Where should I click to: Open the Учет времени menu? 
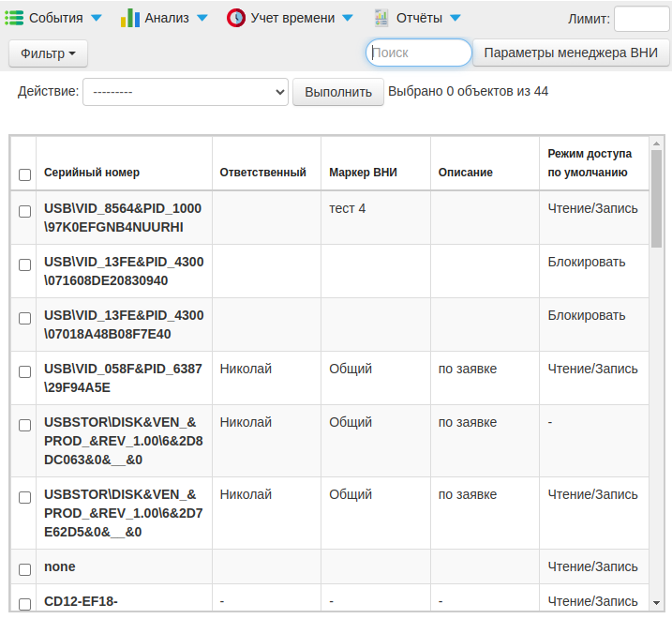[x=293, y=18]
